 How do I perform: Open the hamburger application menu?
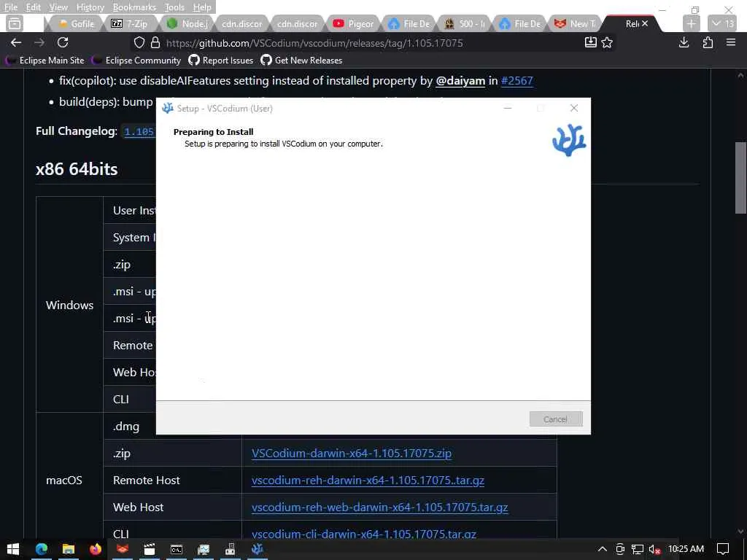coord(731,43)
